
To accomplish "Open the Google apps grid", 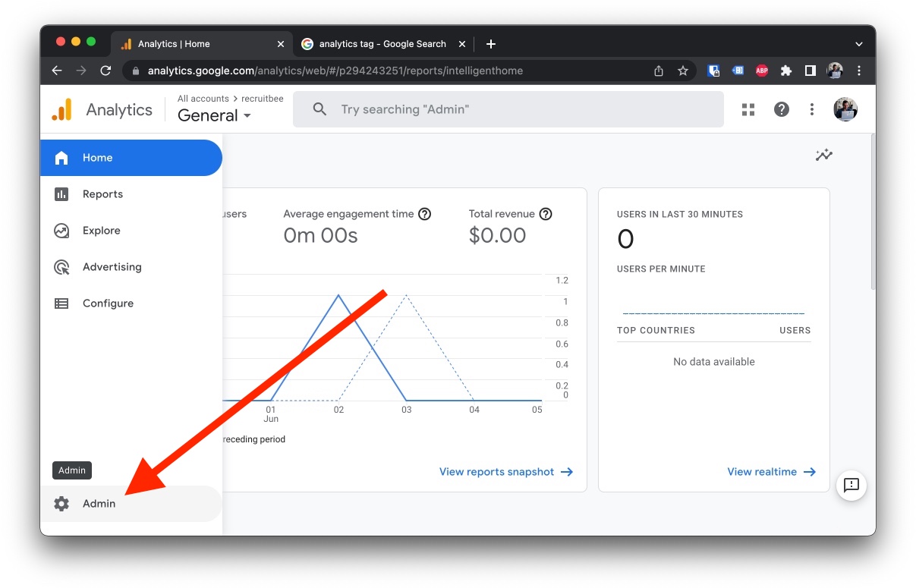I will pyautogui.click(x=748, y=109).
